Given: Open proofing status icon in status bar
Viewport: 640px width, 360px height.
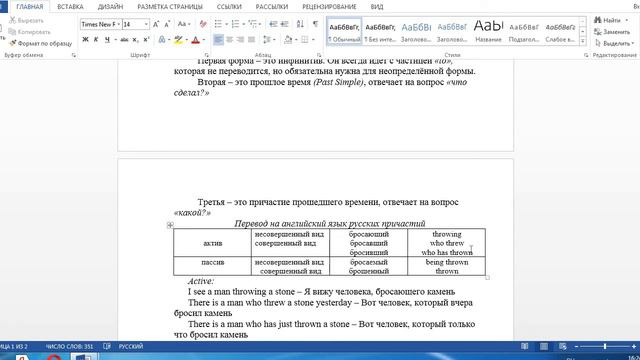Looking at the screenshot, I should point(107,346).
